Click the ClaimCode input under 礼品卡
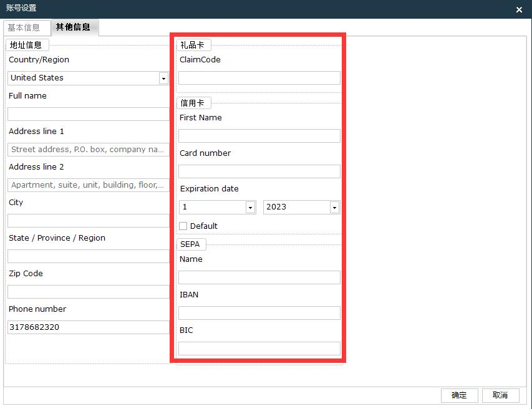Viewport: 532px width, 409px height. tap(258, 77)
